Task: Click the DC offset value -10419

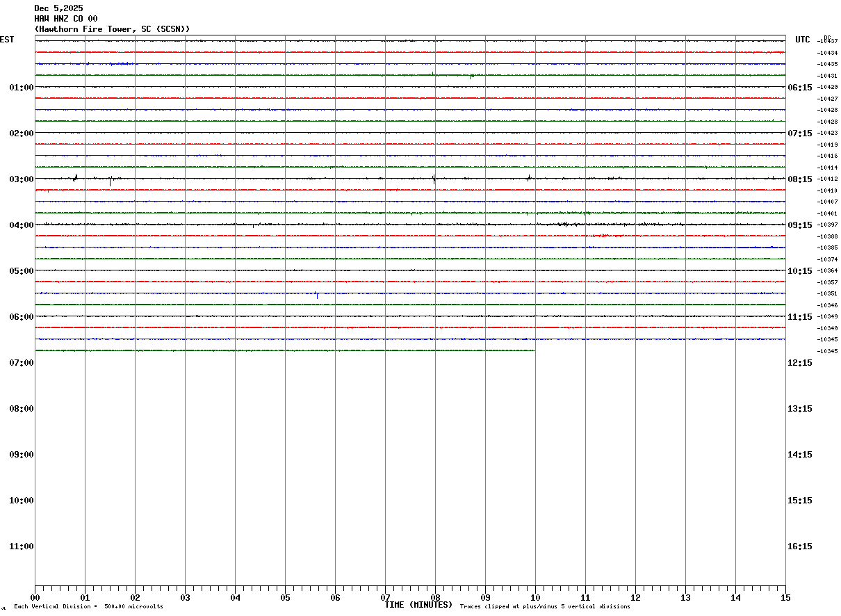Action: click(x=827, y=145)
